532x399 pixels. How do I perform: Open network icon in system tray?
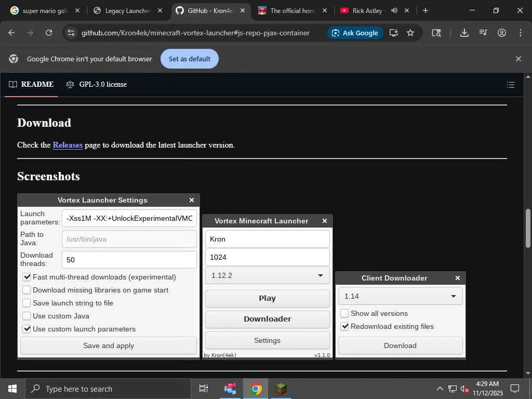(453, 389)
